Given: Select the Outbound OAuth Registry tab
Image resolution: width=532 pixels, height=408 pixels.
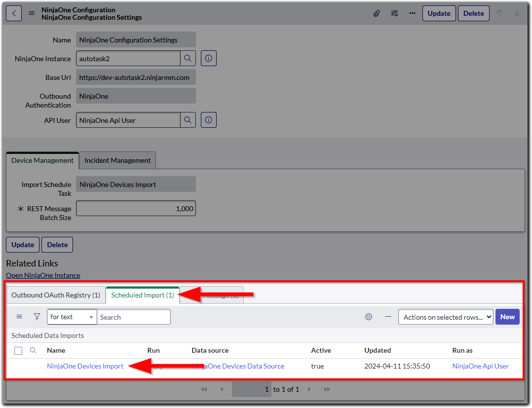Looking at the screenshot, I should click(x=55, y=295).
